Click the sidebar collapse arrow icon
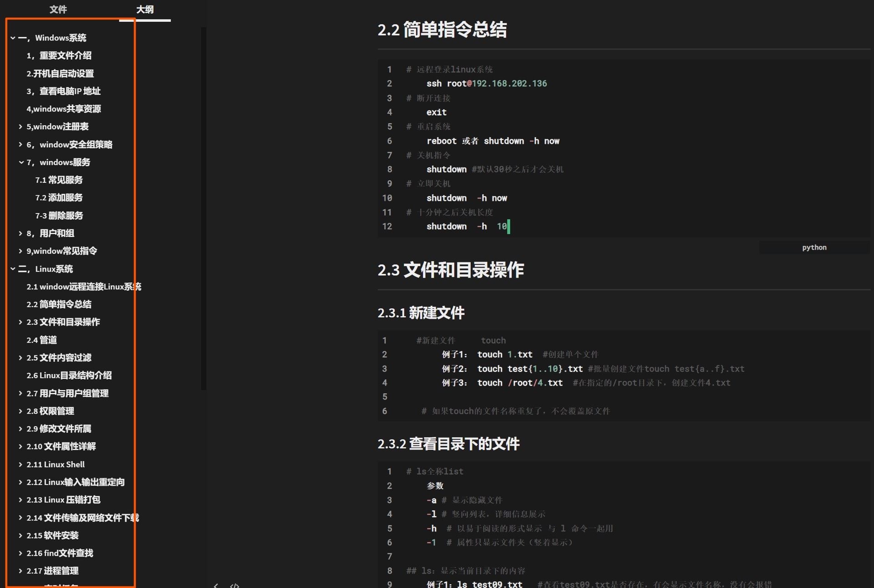 coord(216,585)
